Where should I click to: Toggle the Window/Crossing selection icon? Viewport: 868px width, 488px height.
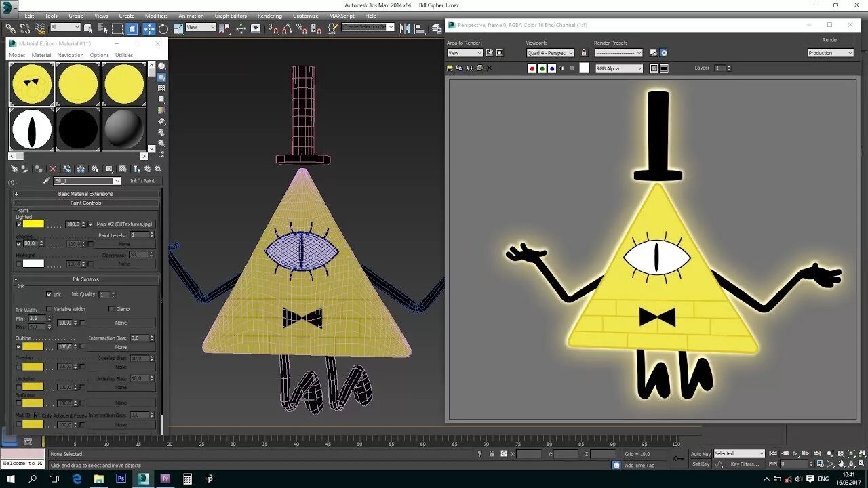pos(132,28)
